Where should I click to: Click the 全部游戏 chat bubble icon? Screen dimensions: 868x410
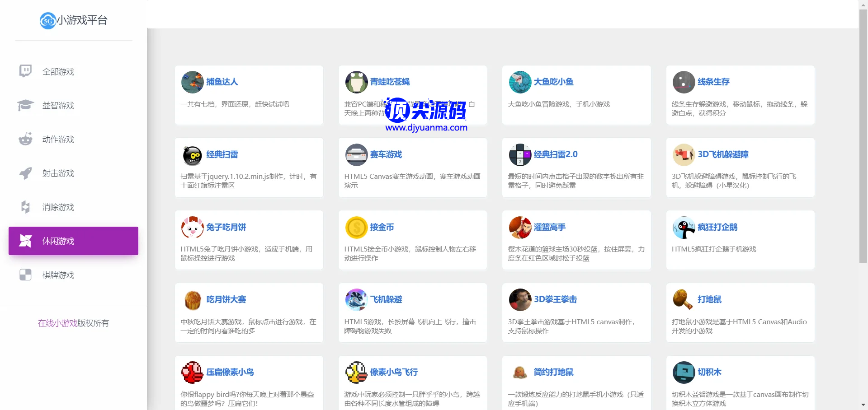pyautogui.click(x=25, y=71)
